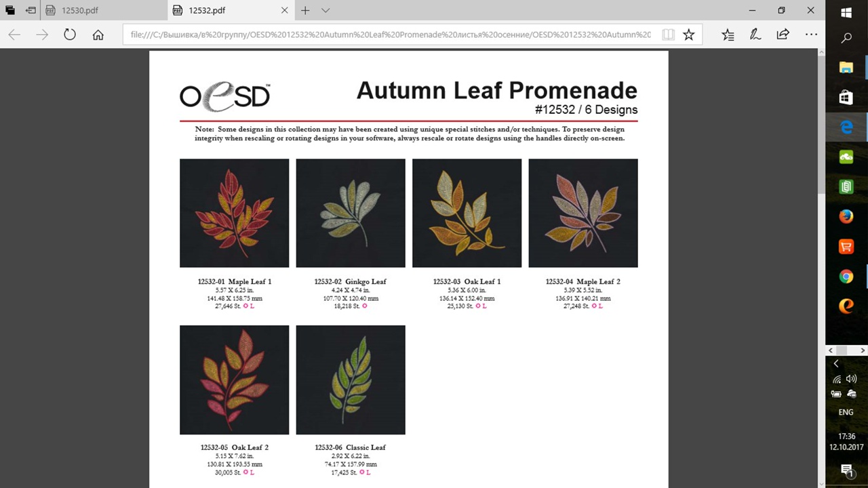Open the ENG language indicator

[846, 412]
